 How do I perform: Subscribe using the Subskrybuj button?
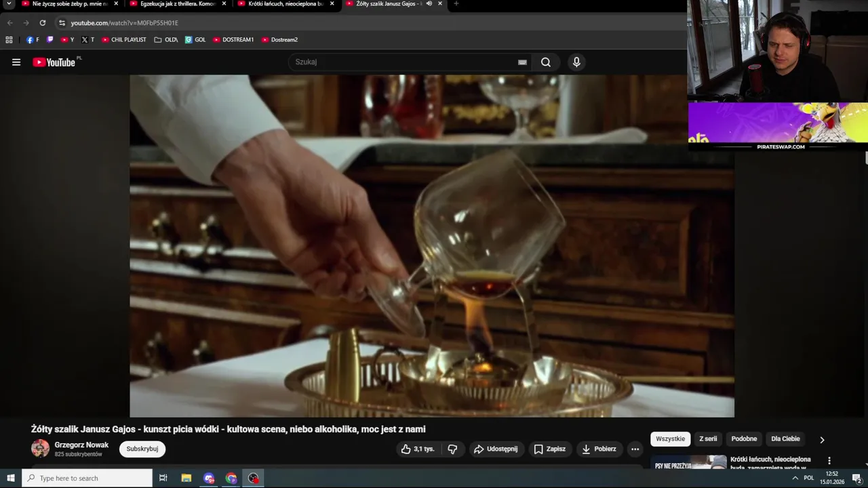(x=142, y=449)
